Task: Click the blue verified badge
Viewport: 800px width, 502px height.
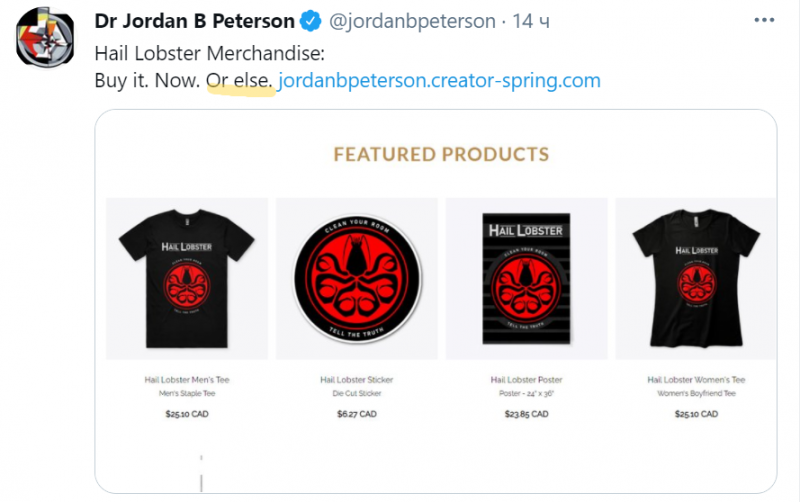Action: click(312, 21)
